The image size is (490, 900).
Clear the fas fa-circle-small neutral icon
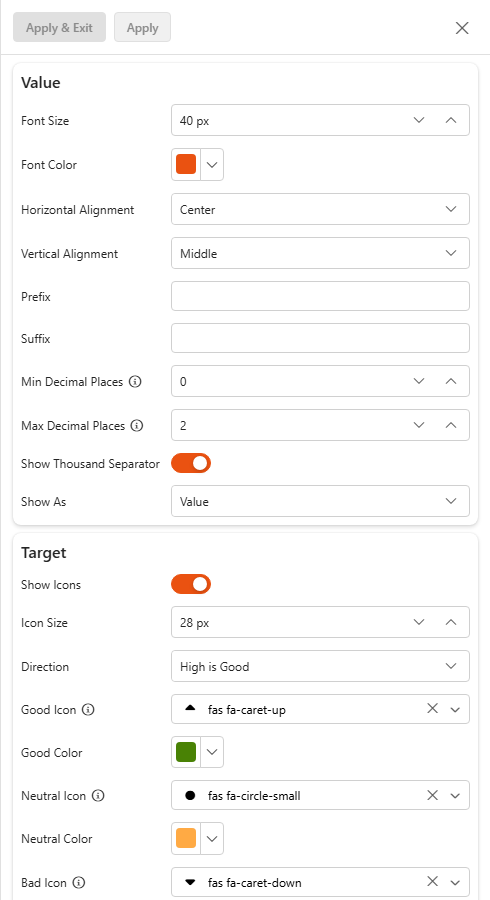point(433,795)
